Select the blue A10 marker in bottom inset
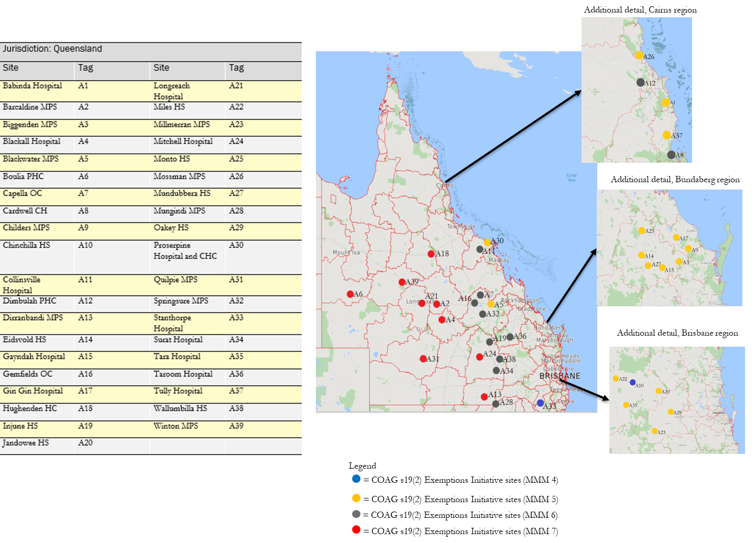Screen dimensions: 756x543 pyautogui.click(x=633, y=383)
